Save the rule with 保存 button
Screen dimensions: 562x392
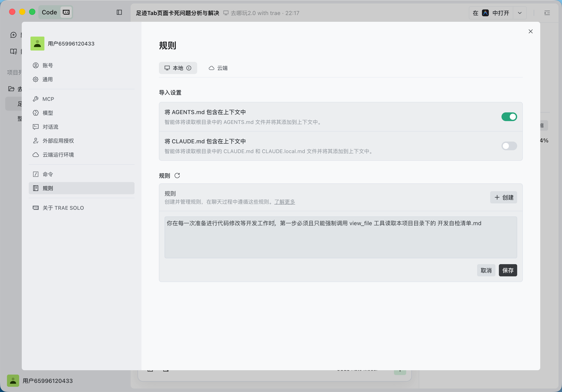click(508, 270)
